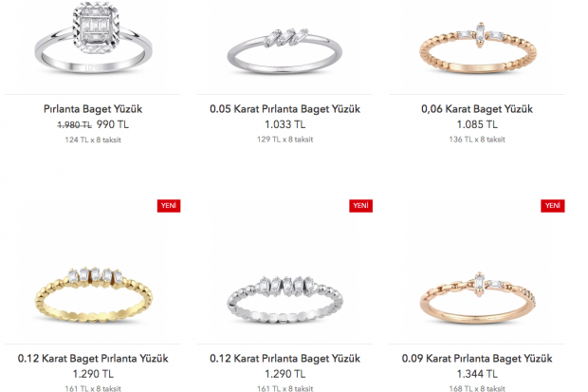Click the 1.344 TL price
The image size is (588, 392).
(477, 374)
